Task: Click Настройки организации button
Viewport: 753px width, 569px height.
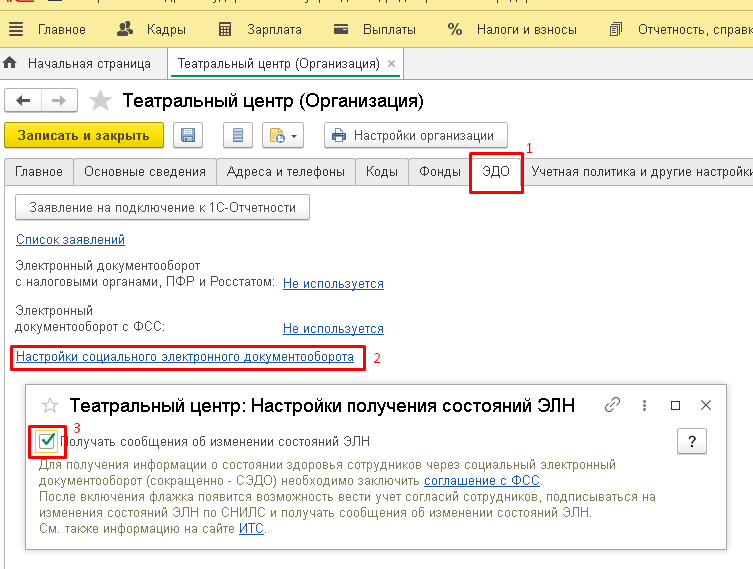Action: 415,136
